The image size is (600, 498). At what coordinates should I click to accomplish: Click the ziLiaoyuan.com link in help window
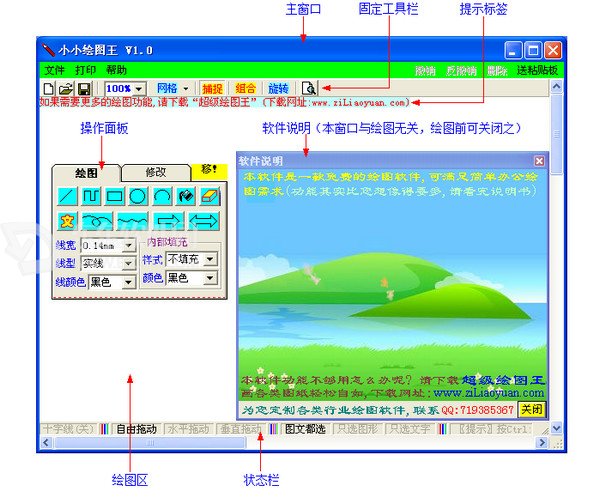pyautogui.click(x=489, y=393)
